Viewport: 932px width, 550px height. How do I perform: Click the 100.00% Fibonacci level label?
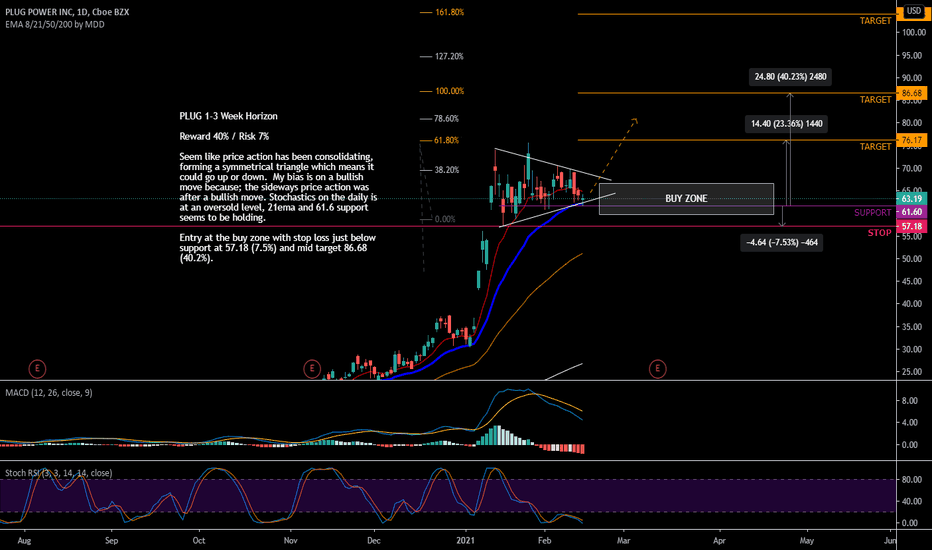449,91
